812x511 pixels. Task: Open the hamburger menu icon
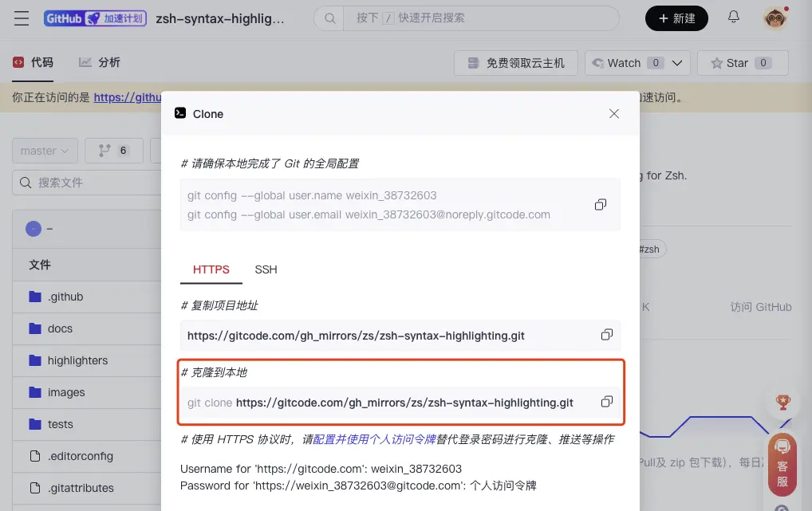[22, 18]
